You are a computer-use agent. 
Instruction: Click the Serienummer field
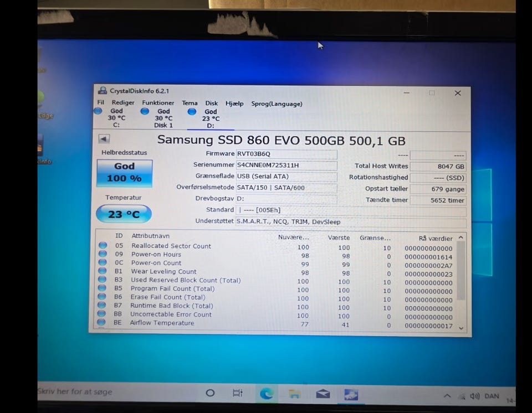click(287, 165)
